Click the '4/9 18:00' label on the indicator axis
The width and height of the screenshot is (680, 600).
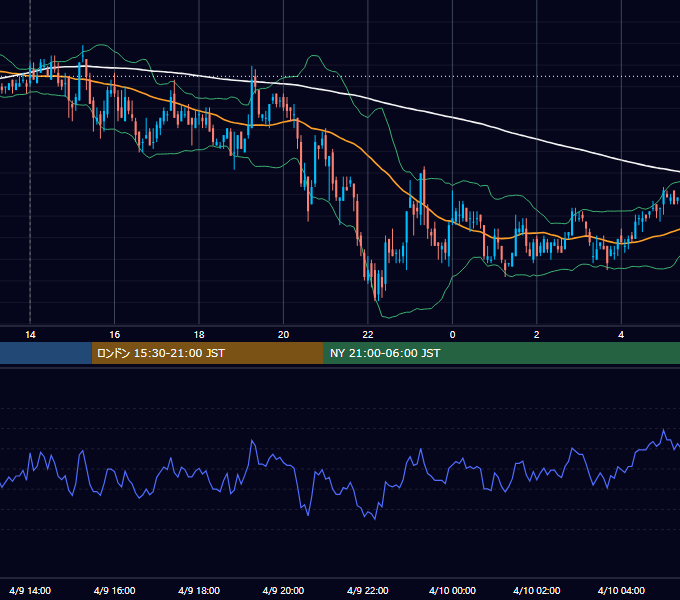(199, 590)
